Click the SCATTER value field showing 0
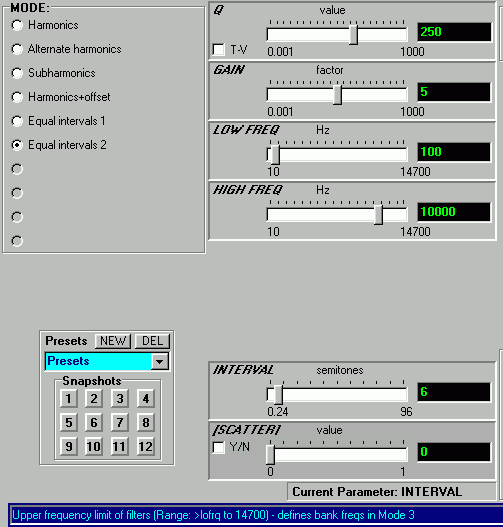The width and height of the screenshot is (503, 527). pyautogui.click(x=454, y=452)
